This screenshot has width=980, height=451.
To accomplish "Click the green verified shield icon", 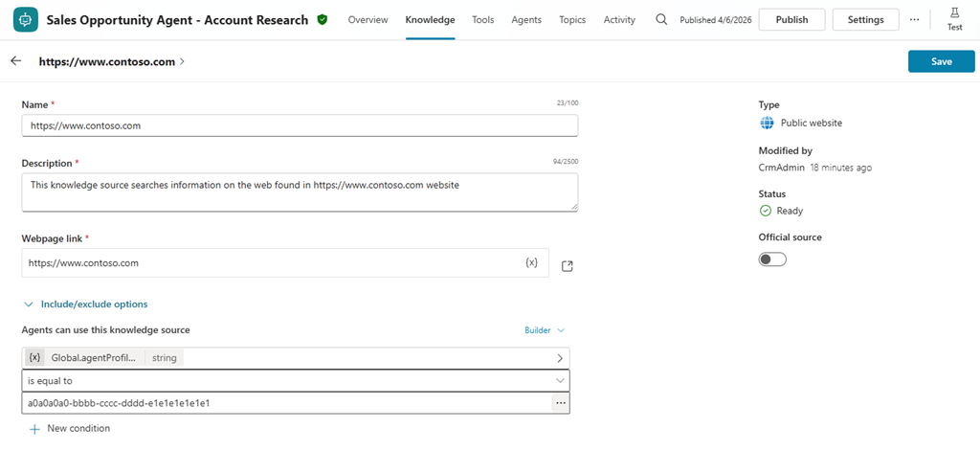I will (323, 19).
